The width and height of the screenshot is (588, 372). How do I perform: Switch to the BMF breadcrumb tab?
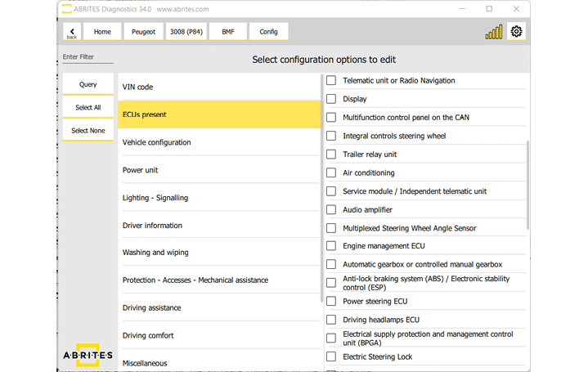[x=227, y=32]
